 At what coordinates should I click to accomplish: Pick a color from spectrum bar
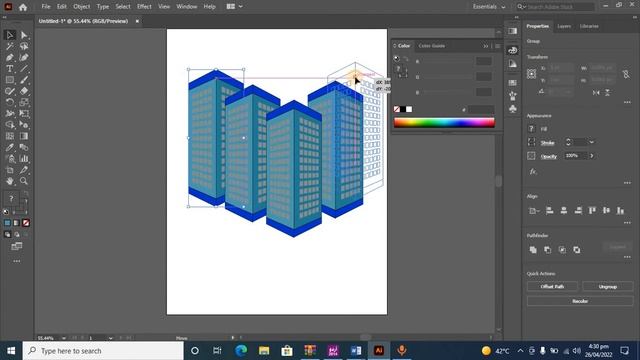pos(444,122)
